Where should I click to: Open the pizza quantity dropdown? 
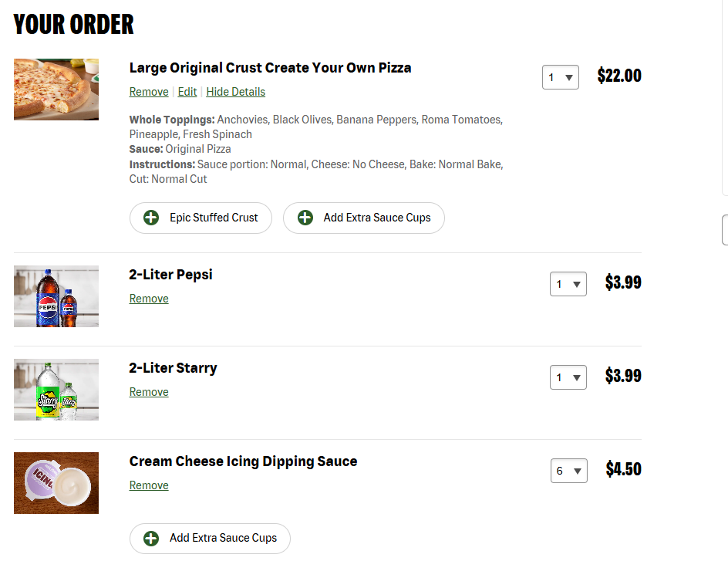[x=561, y=77]
